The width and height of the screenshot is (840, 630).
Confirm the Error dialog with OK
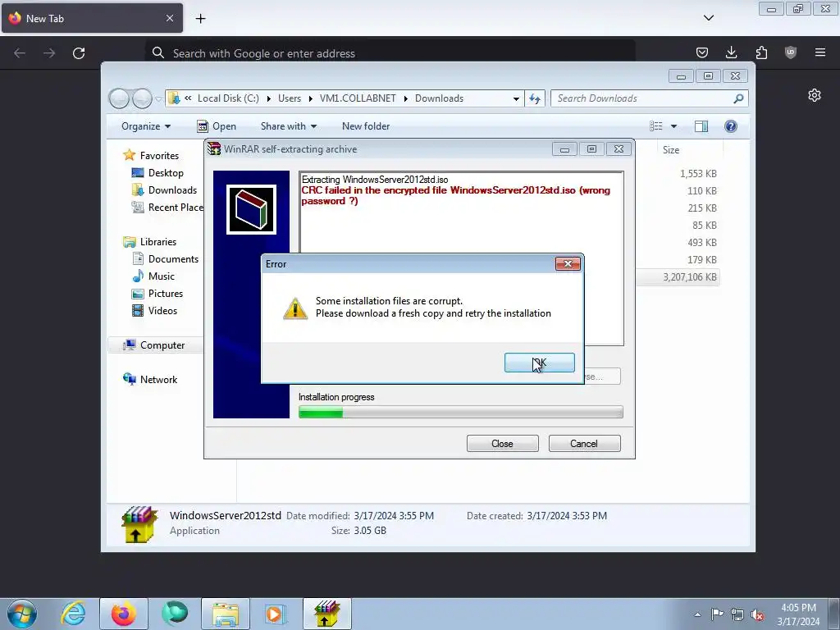540,363
